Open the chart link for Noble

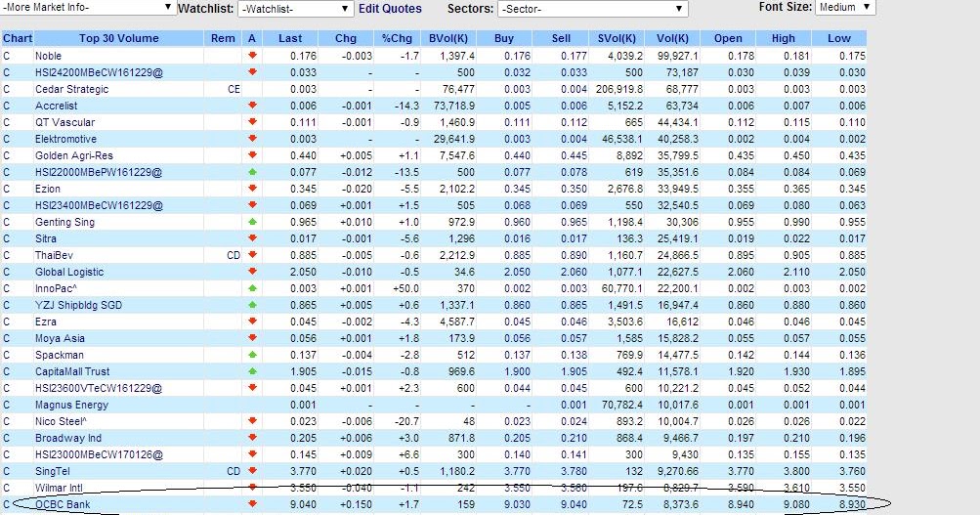tap(6, 56)
